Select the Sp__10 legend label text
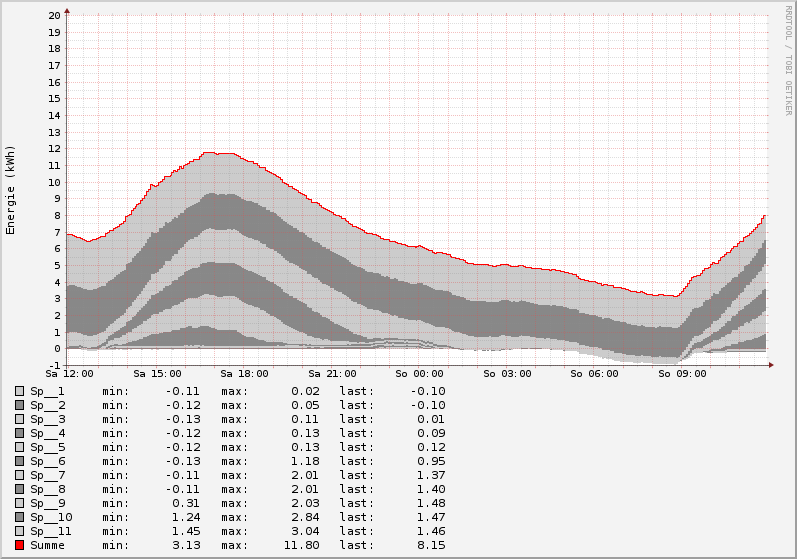Image resolution: width=797 pixels, height=559 pixels. click(x=51, y=517)
